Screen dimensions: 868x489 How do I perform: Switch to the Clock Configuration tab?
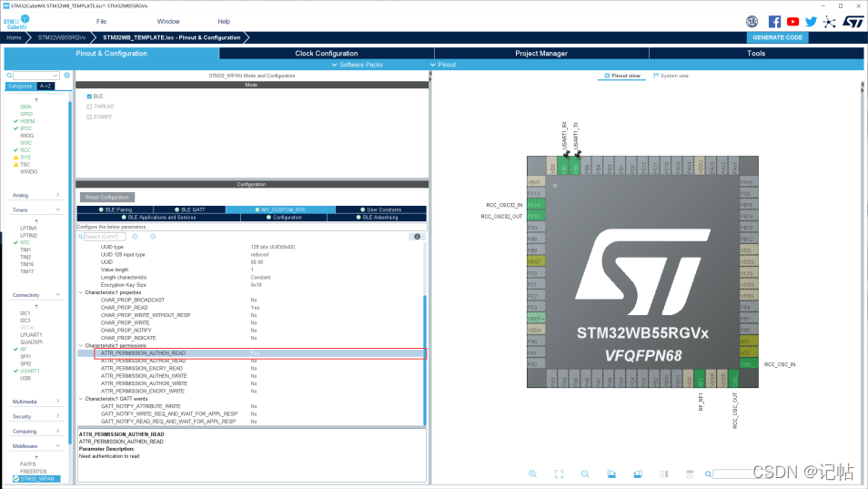tap(326, 53)
